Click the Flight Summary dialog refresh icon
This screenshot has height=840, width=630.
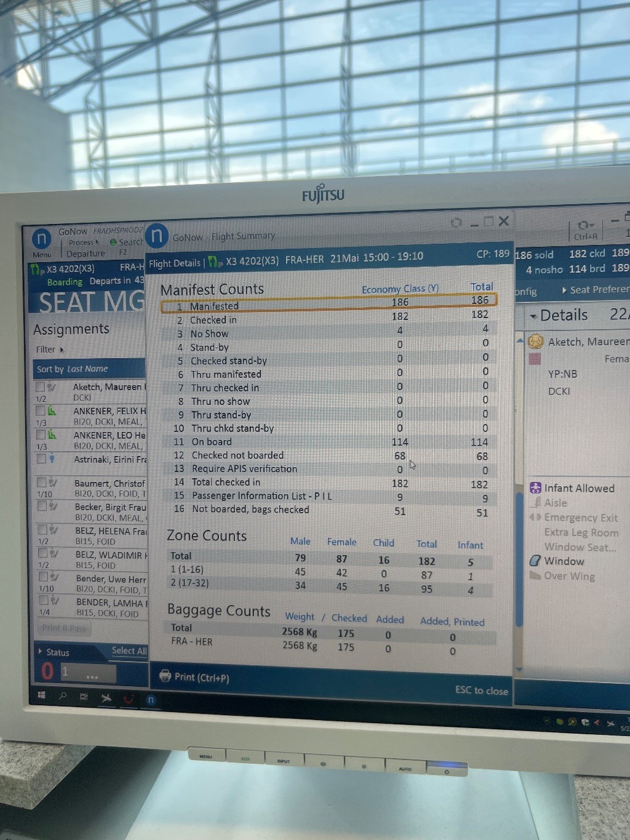point(456,222)
